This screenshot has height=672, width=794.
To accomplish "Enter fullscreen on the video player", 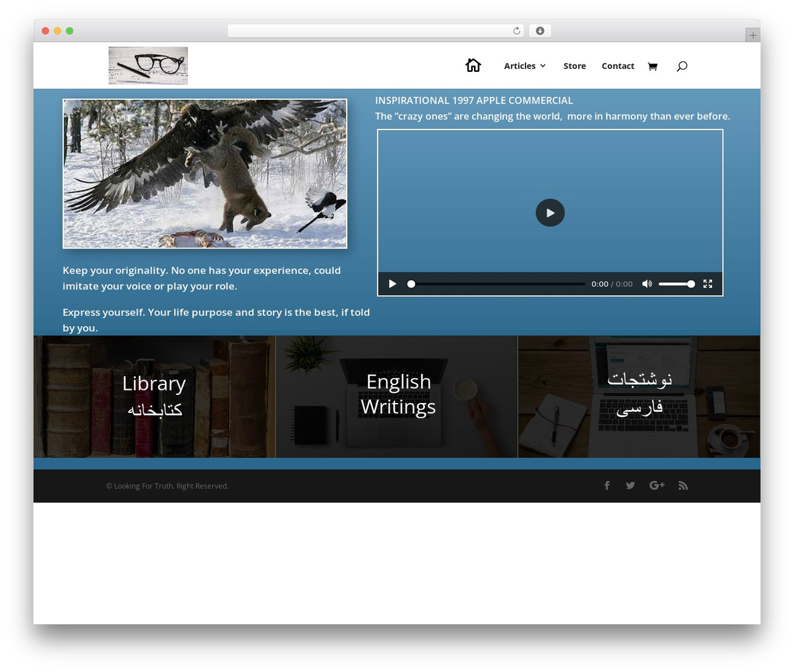I will pyautogui.click(x=708, y=284).
